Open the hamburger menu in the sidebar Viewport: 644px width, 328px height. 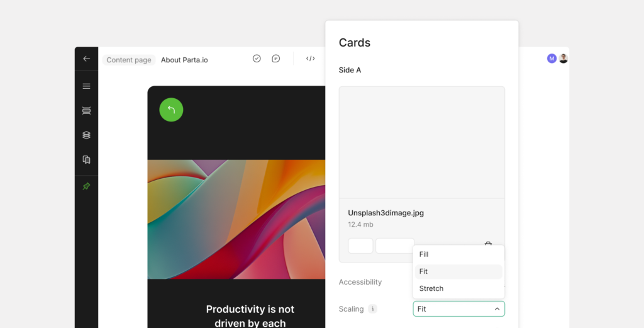click(x=86, y=86)
